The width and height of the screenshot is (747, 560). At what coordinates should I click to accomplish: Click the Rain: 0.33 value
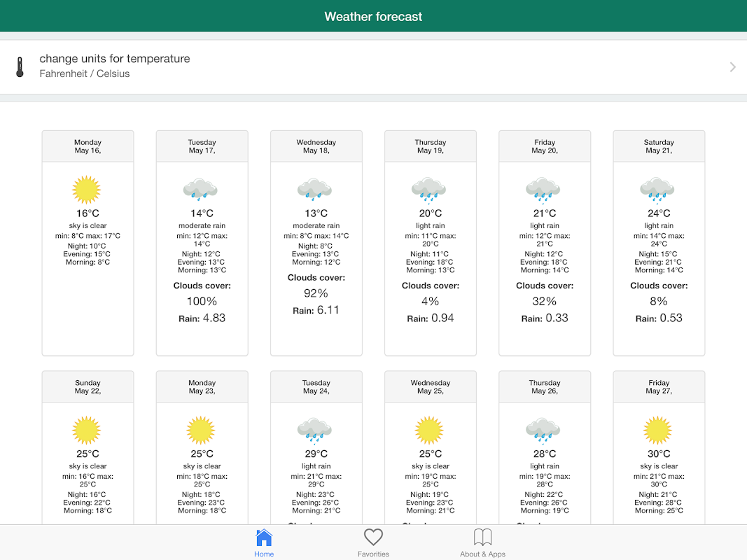pyautogui.click(x=545, y=318)
